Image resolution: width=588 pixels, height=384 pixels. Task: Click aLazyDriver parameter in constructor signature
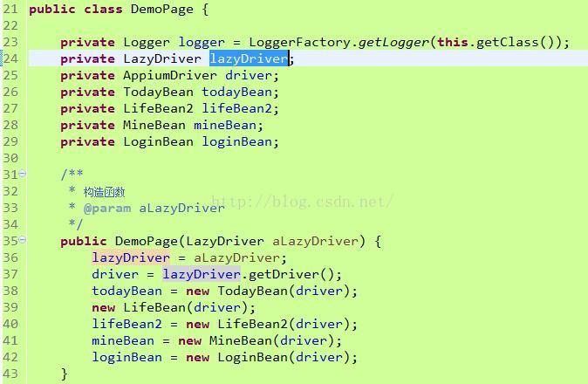[x=315, y=241]
